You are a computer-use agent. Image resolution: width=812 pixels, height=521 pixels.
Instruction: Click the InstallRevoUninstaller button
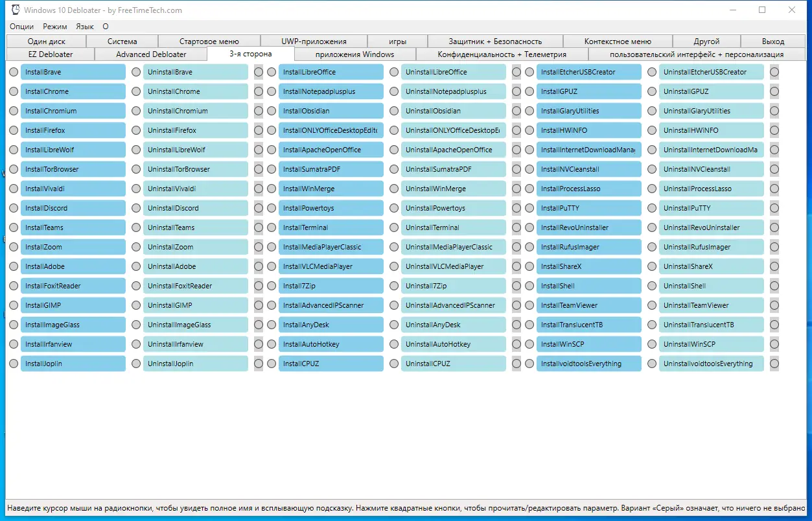(x=589, y=227)
